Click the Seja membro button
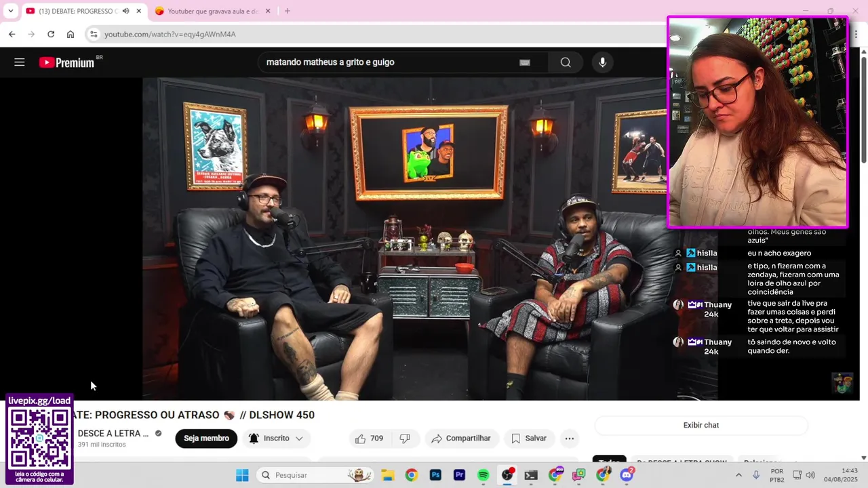Screen dimensions: 868x488 tap(206, 439)
